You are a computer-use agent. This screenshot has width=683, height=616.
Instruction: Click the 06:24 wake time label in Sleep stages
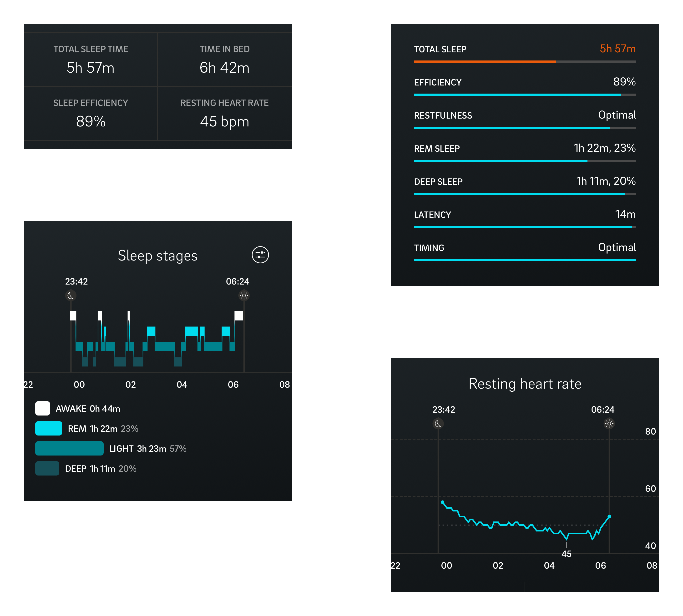coord(237,282)
